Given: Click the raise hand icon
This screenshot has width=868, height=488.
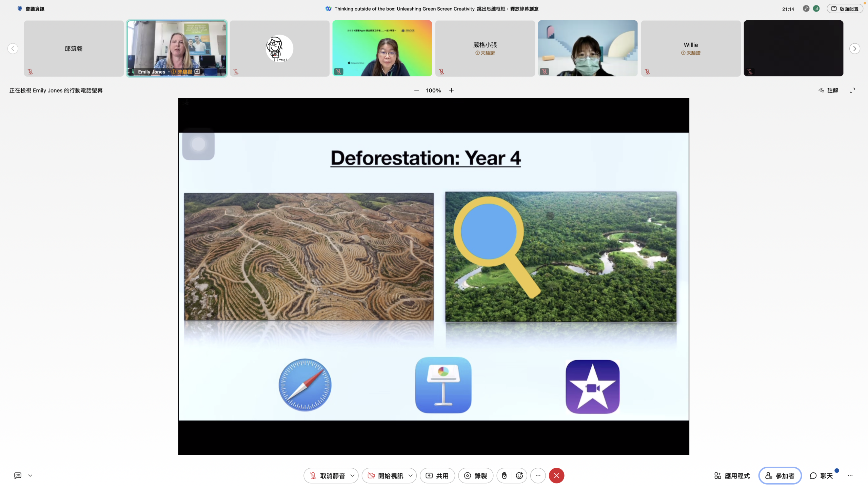Looking at the screenshot, I should tap(504, 475).
